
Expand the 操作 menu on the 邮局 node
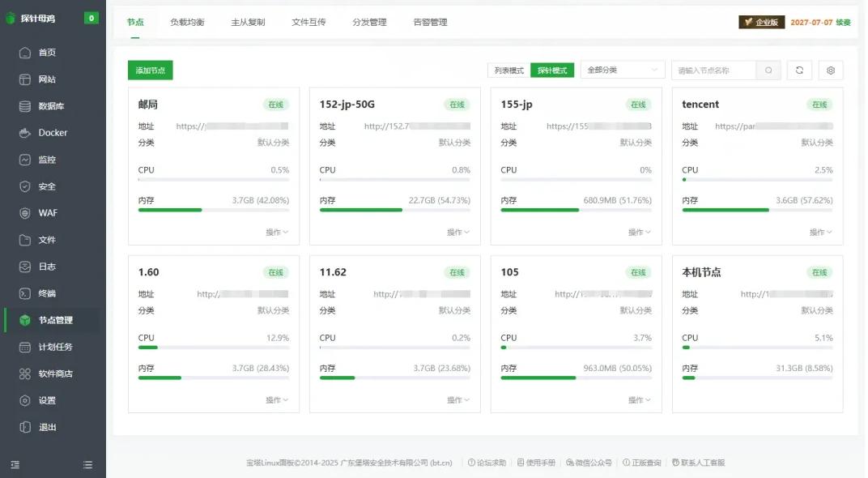pos(275,230)
